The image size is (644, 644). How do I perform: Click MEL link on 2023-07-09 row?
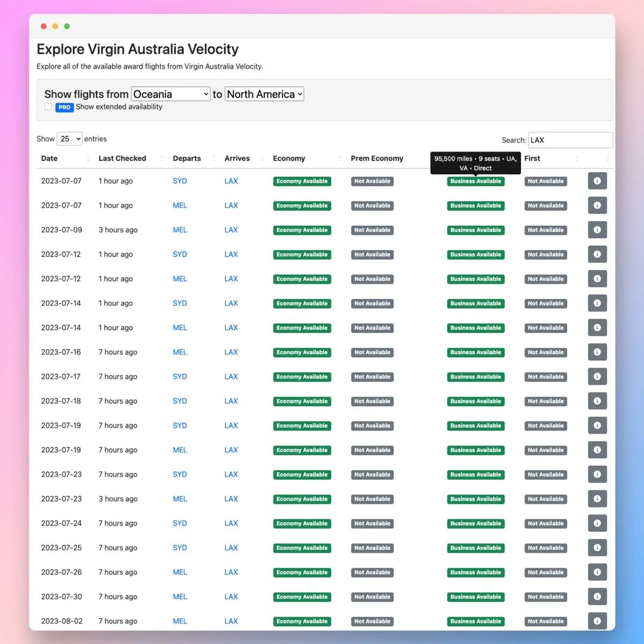[180, 230]
